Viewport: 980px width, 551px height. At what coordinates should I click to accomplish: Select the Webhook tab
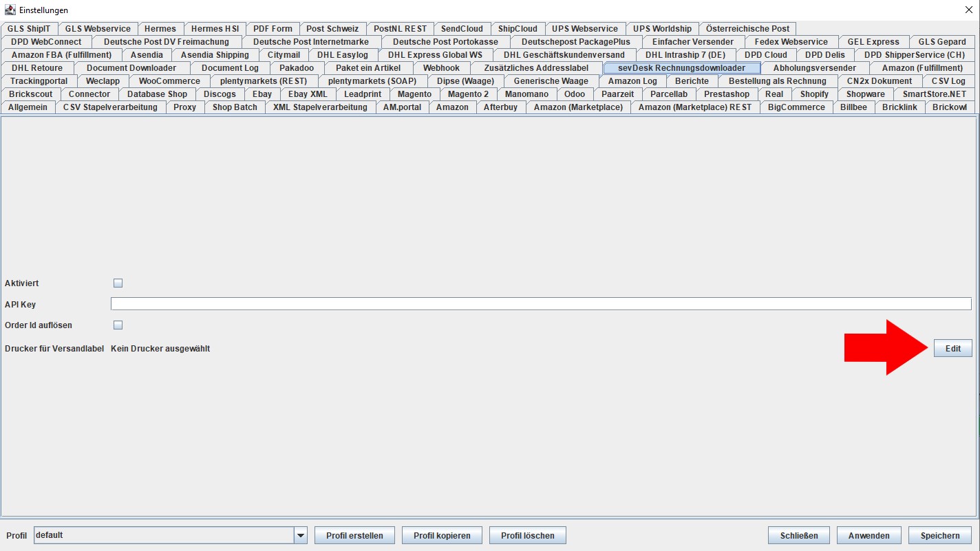click(x=441, y=68)
